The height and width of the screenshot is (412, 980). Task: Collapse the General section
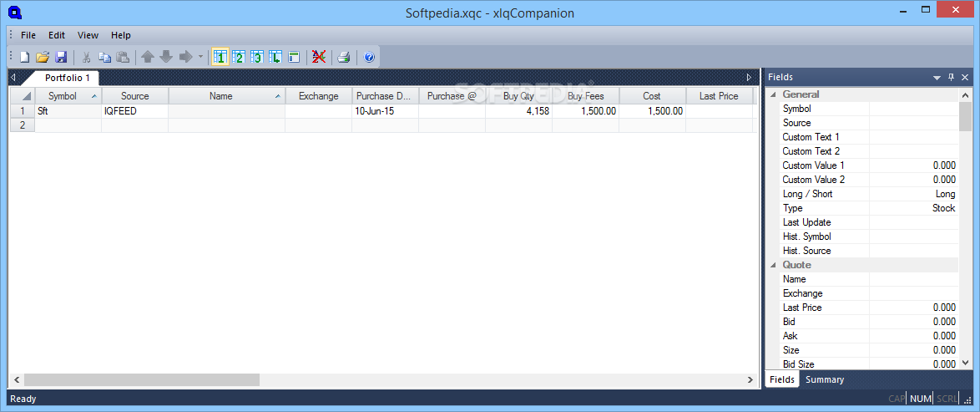pyautogui.click(x=773, y=94)
